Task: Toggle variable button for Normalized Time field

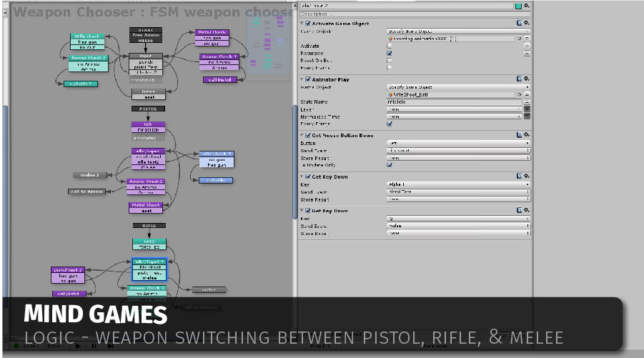Action: 527,116
